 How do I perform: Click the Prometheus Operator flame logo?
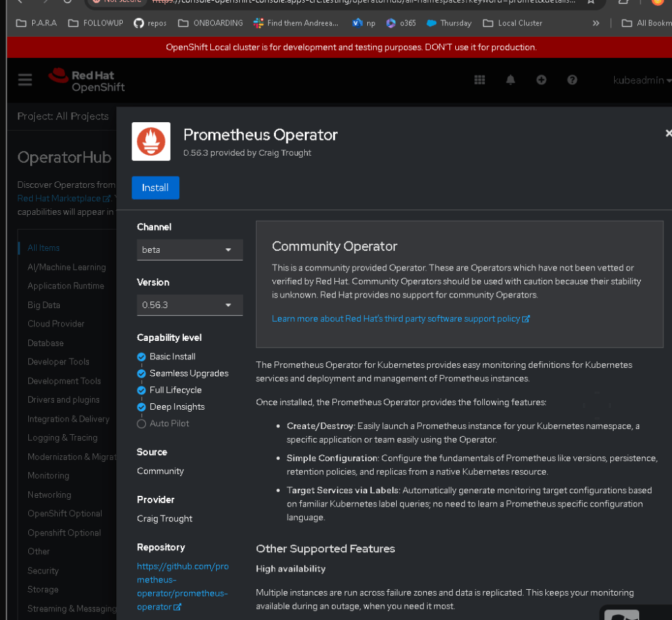151,141
